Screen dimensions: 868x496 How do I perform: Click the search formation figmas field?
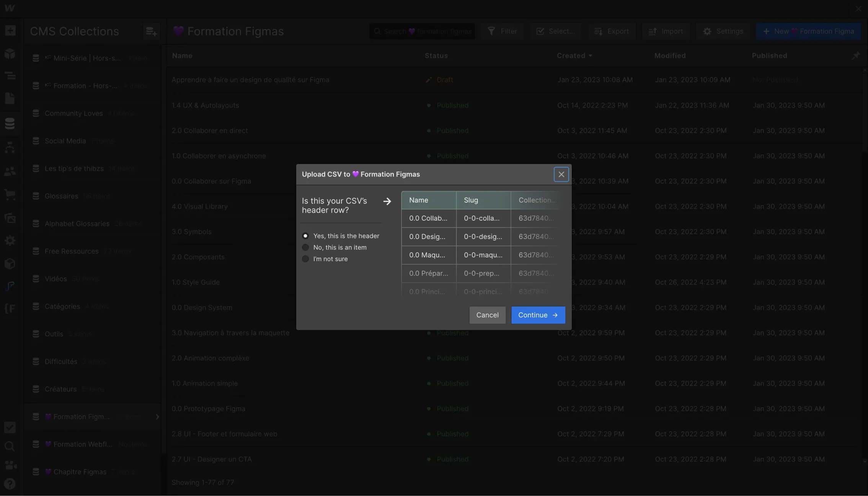coord(422,31)
